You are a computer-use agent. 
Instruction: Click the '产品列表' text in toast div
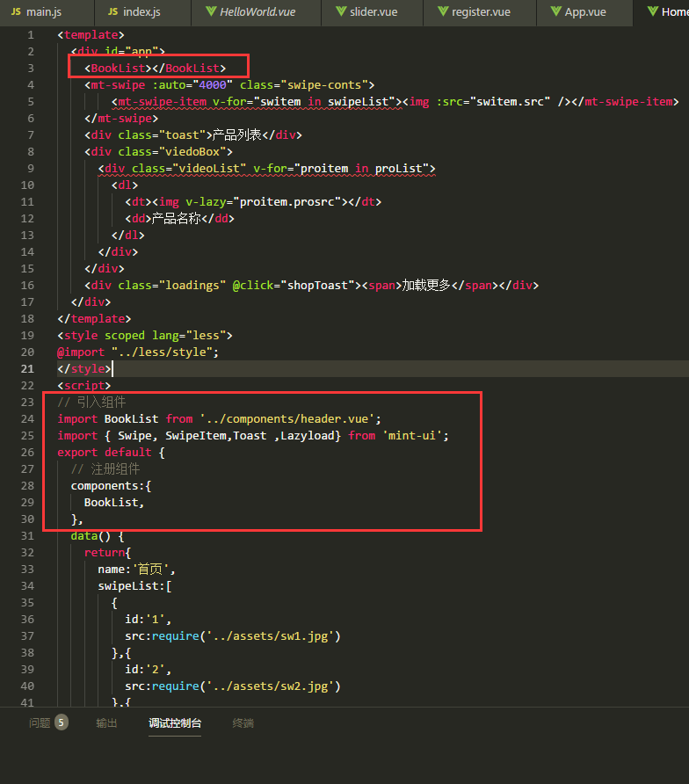tap(236, 135)
